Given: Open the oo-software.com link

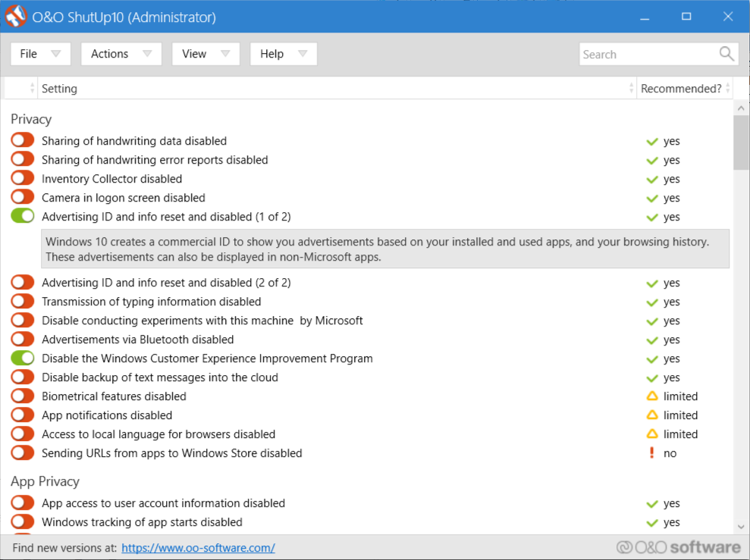Looking at the screenshot, I should pos(198,548).
